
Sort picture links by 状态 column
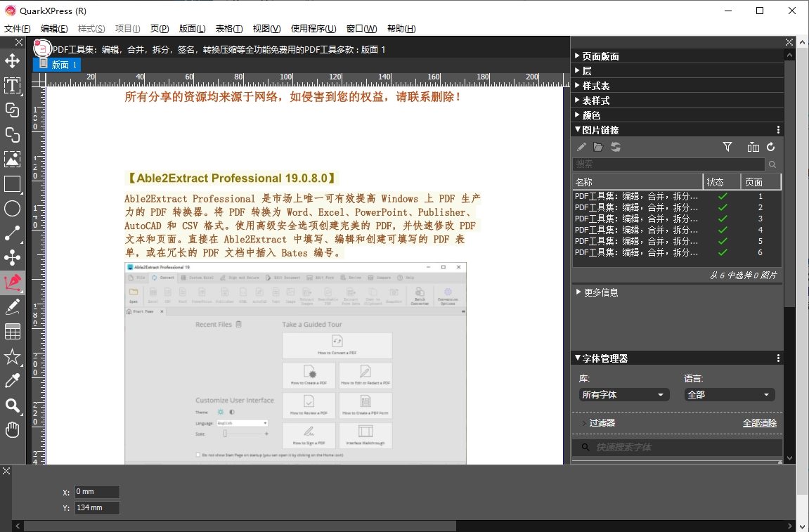pyautogui.click(x=722, y=182)
